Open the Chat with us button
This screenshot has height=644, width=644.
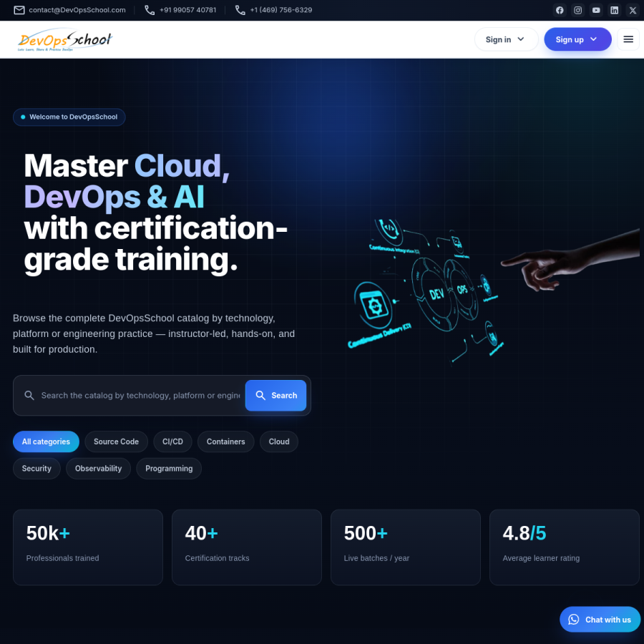tap(600, 620)
